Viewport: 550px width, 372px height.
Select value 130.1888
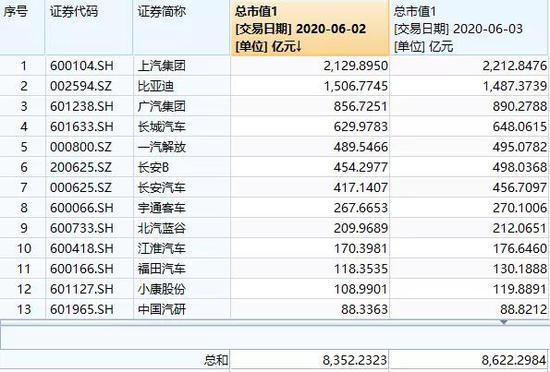(519, 269)
